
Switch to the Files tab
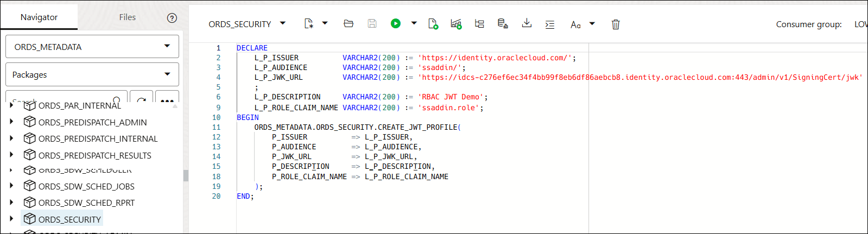click(x=128, y=17)
